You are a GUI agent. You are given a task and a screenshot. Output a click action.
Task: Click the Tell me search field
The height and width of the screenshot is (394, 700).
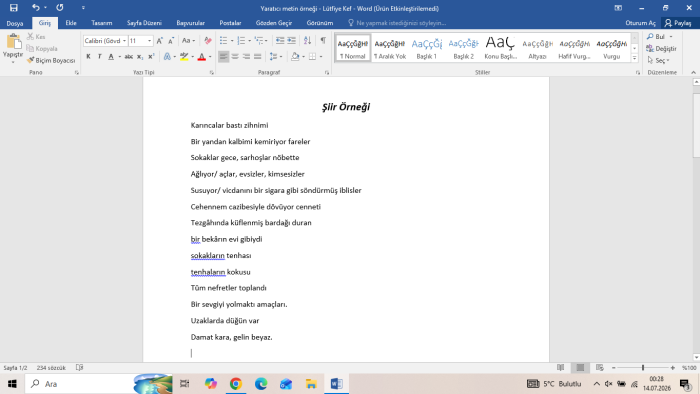click(x=397, y=23)
